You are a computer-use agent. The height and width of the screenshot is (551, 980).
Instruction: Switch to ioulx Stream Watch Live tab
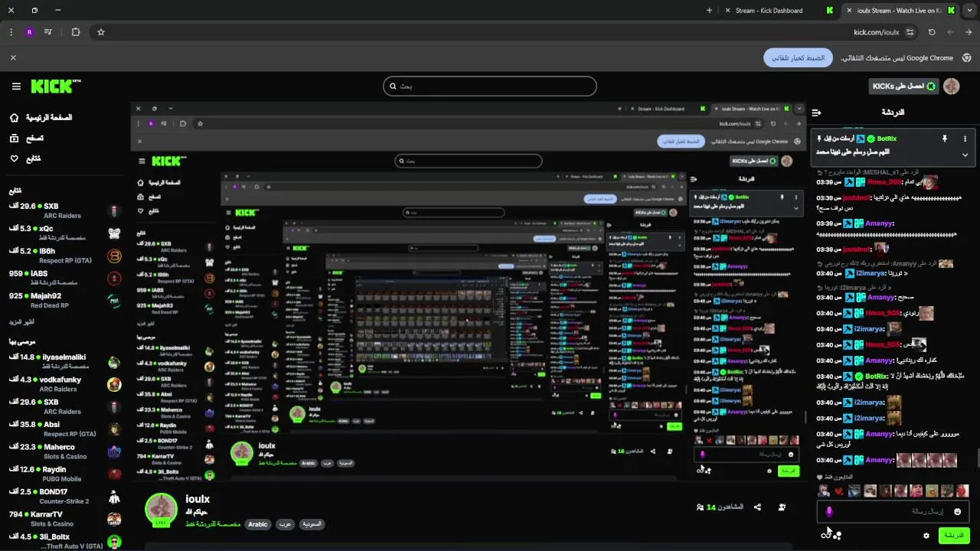(900, 11)
